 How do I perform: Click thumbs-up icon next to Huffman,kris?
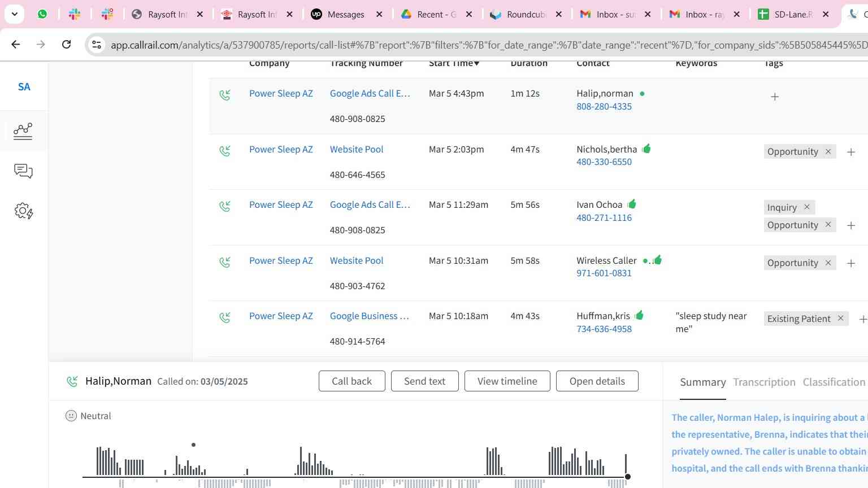pyautogui.click(x=639, y=315)
